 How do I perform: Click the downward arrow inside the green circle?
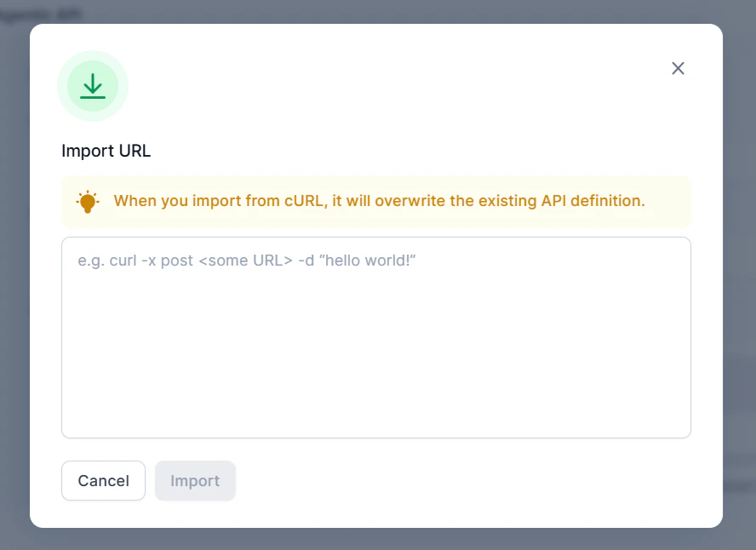coord(92,85)
